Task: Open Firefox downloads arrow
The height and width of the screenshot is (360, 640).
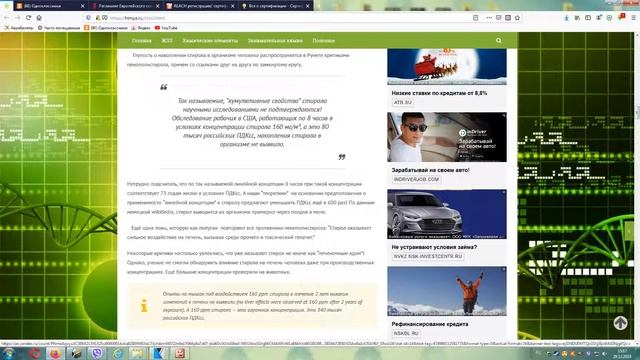Action: coord(567,18)
